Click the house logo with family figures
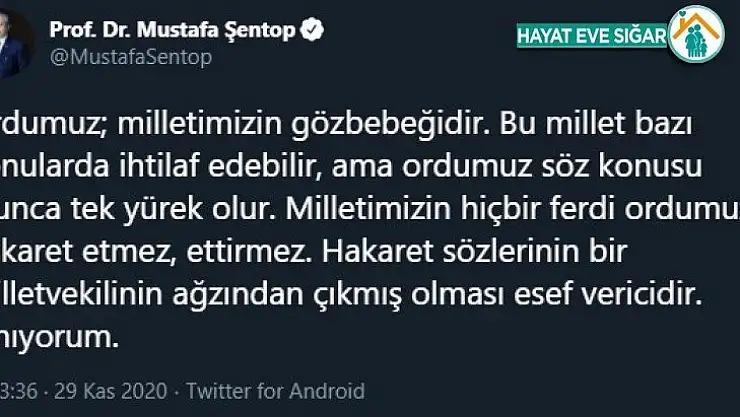This screenshot has height=417, width=740. (696, 38)
